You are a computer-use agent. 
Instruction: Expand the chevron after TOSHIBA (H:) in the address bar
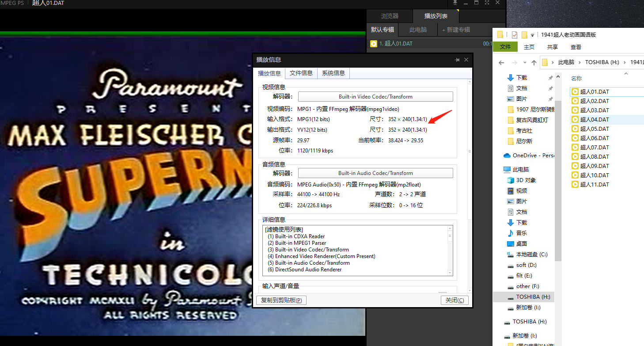pos(625,62)
